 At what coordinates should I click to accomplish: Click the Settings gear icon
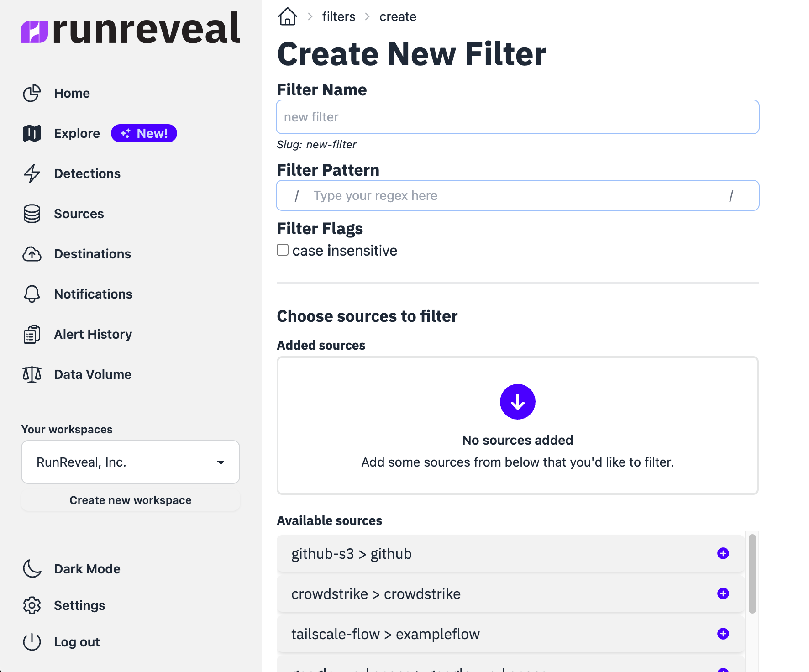[x=32, y=605]
